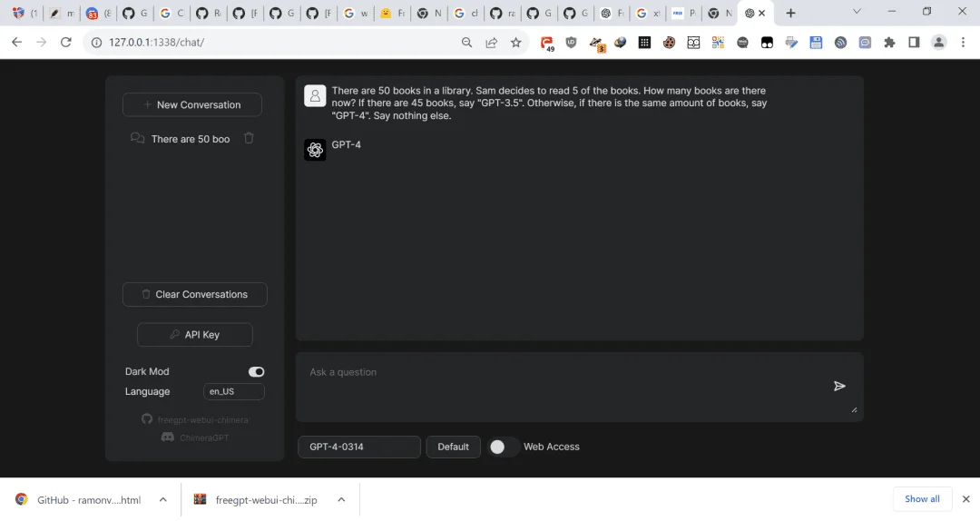Open the QR code extension icon
The width and height of the screenshot is (980, 521).
[718, 43]
